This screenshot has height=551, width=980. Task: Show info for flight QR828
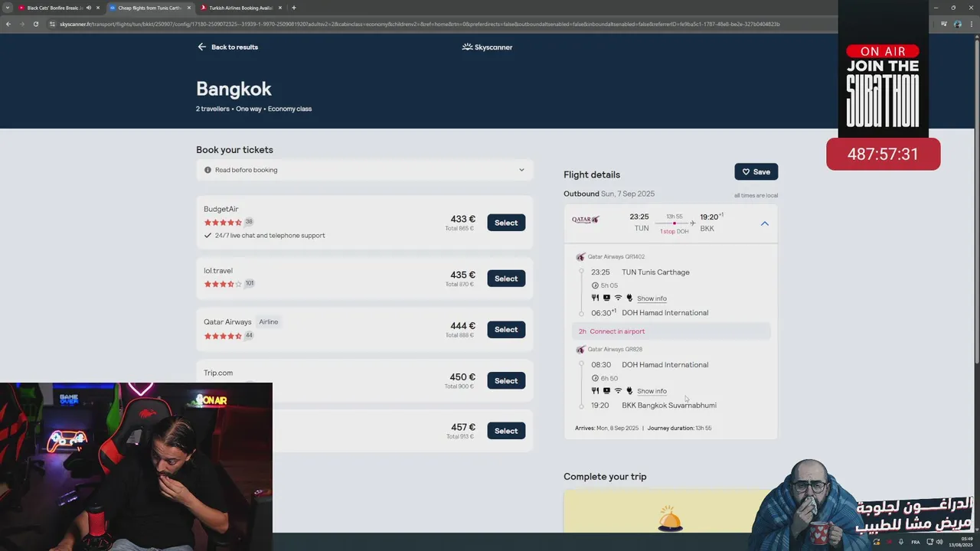652,391
